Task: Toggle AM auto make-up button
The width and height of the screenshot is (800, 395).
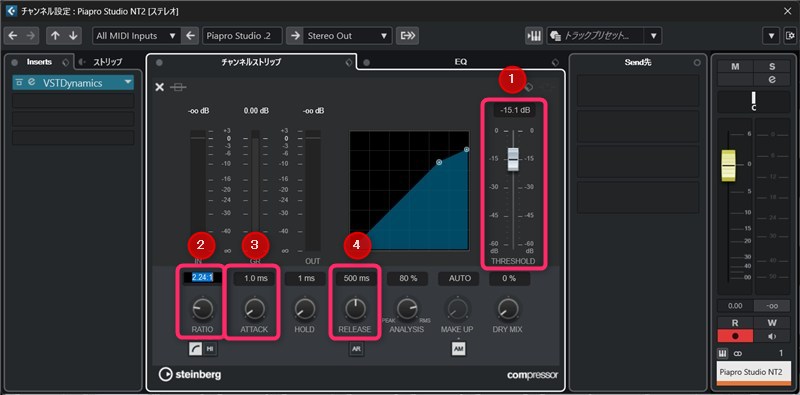Action: [458, 349]
